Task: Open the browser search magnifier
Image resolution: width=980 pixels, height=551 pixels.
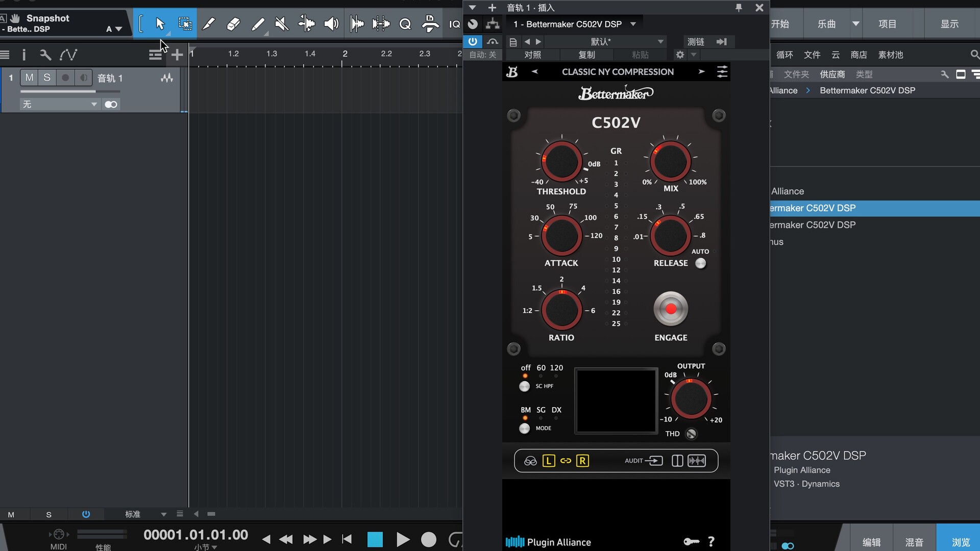Action: [974, 55]
